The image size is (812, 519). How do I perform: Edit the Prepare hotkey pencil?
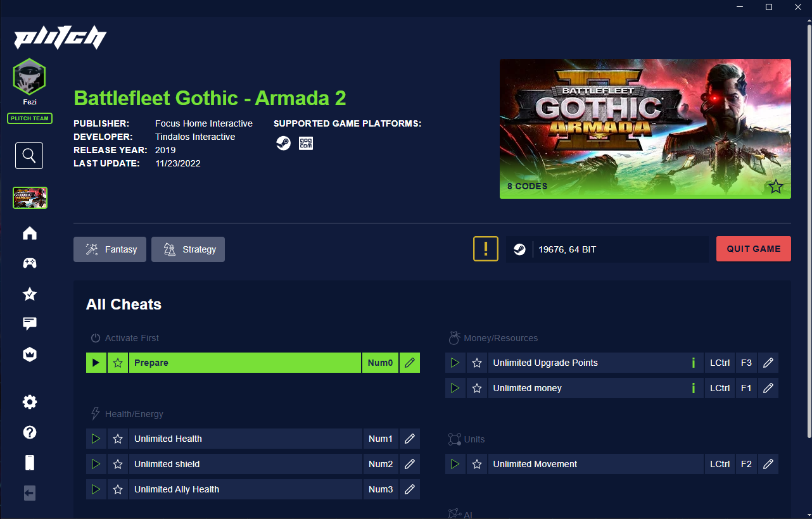pos(410,363)
